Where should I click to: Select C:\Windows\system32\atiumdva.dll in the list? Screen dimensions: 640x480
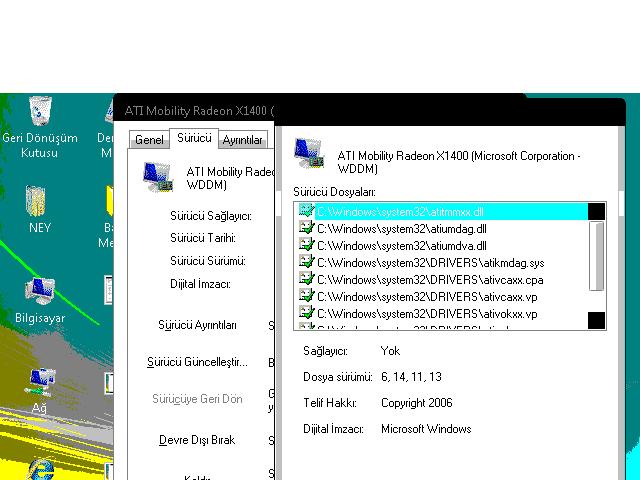pyautogui.click(x=443, y=246)
